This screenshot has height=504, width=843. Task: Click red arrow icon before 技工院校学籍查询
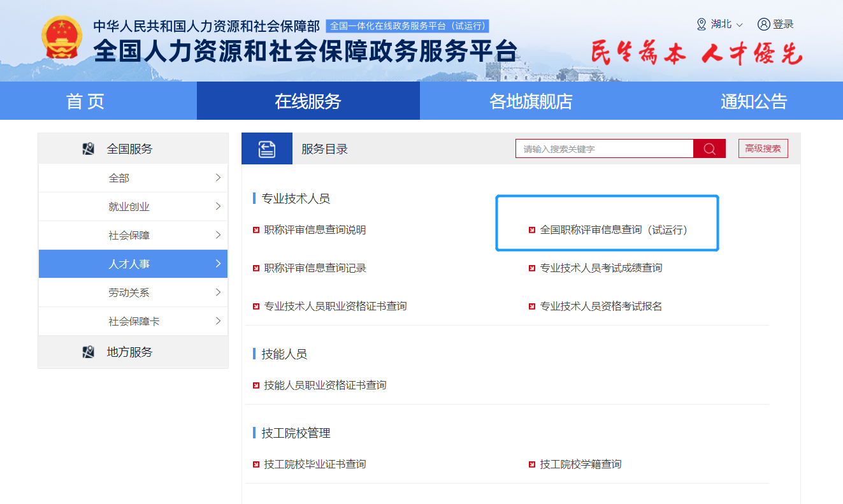tap(532, 464)
